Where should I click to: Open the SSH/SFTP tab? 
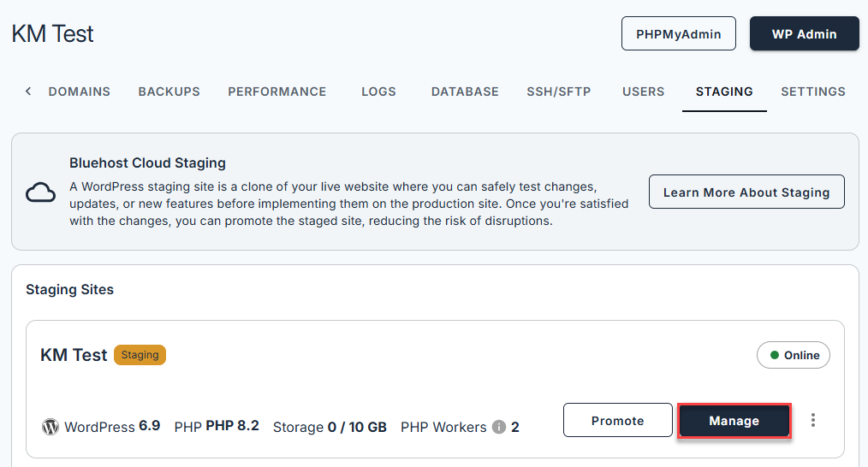tap(559, 92)
